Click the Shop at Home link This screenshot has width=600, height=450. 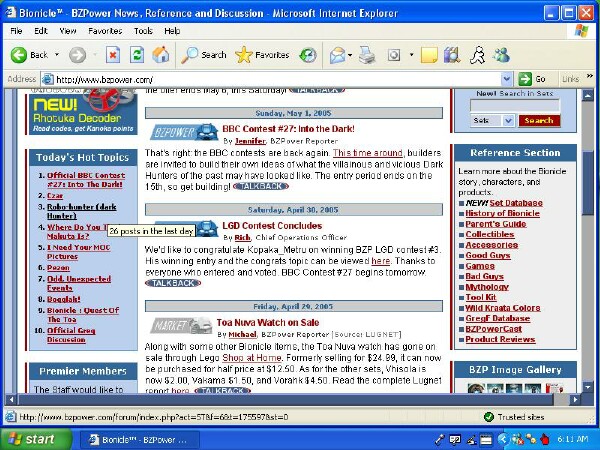click(252, 358)
